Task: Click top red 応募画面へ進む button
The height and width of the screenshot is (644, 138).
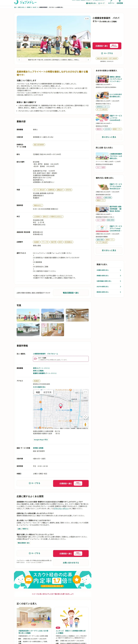Action: pyautogui.click(x=107, y=46)
